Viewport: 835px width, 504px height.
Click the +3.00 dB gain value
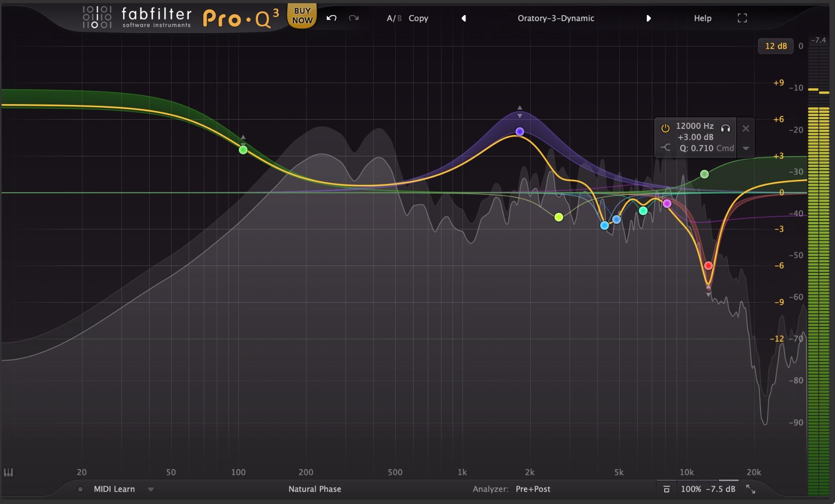(x=695, y=137)
